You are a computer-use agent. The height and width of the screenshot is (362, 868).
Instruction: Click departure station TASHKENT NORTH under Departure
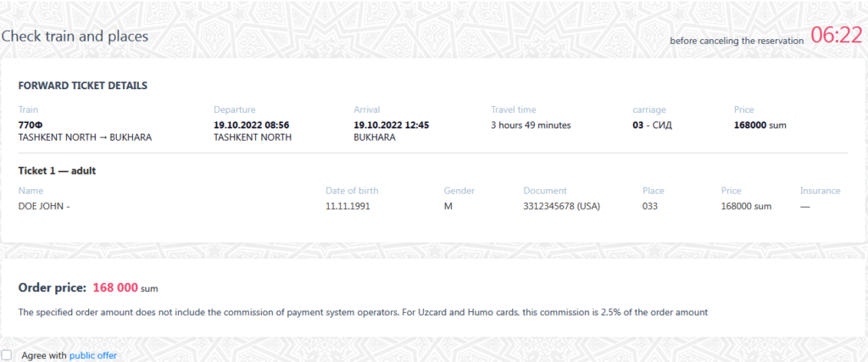(x=253, y=137)
